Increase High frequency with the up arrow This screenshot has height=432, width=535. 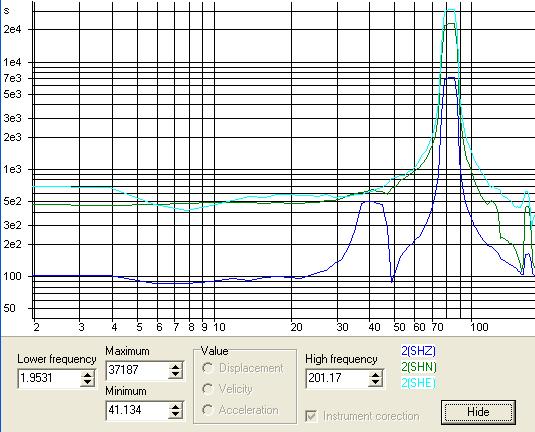point(375,374)
